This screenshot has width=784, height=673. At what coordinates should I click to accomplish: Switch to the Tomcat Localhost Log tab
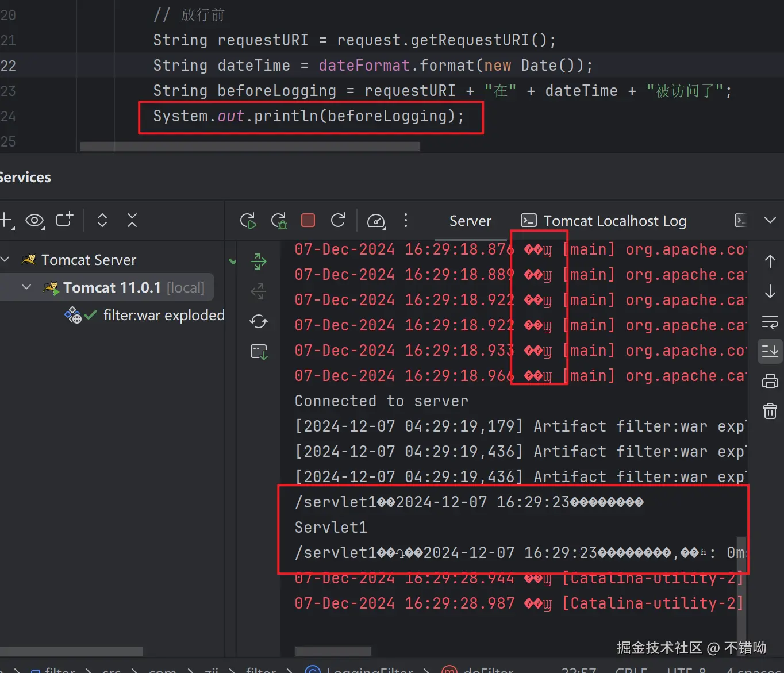click(604, 221)
